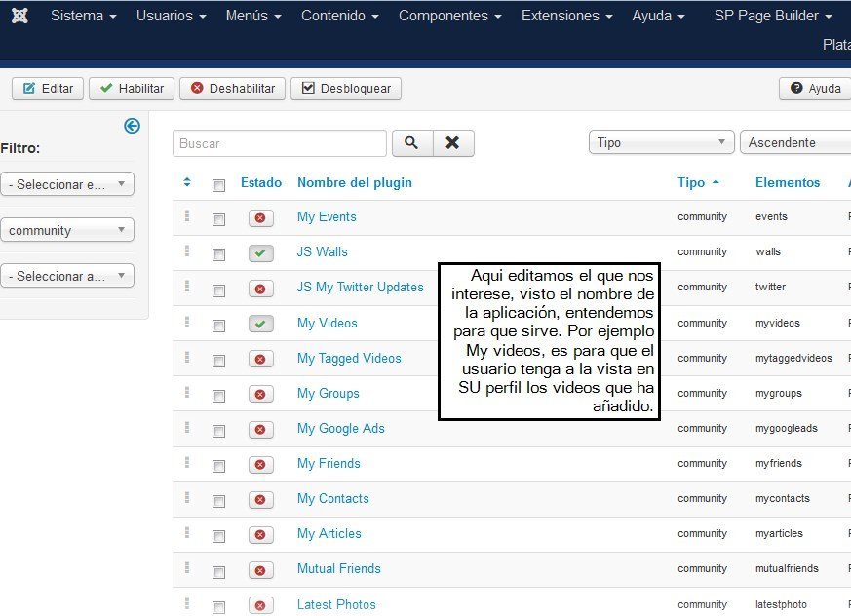Open the community folder filter dropdown
The image size is (851, 616).
(66, 230)
